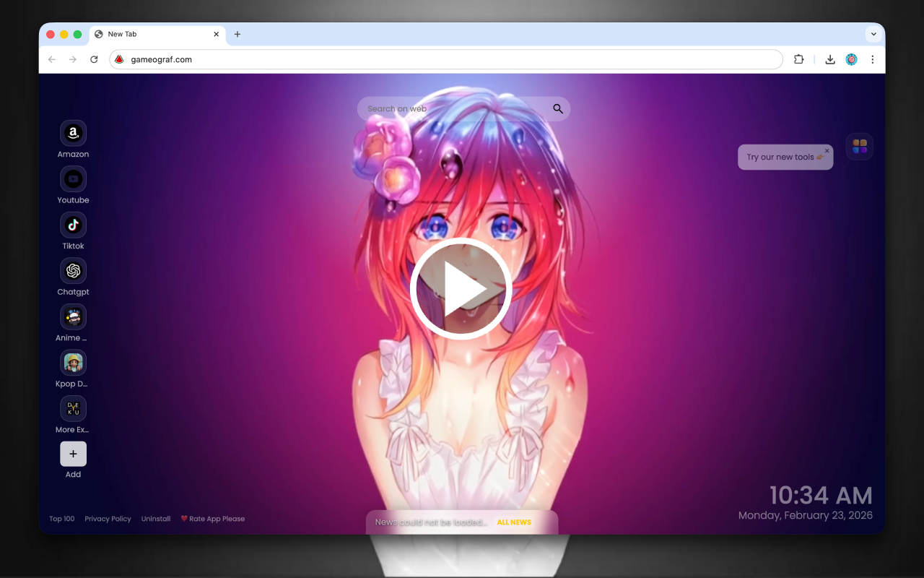Image resolution: width=924 pixels, height=578 pixels.
Task: Click the Try our new tools bubble
Action: click(785, 157)
